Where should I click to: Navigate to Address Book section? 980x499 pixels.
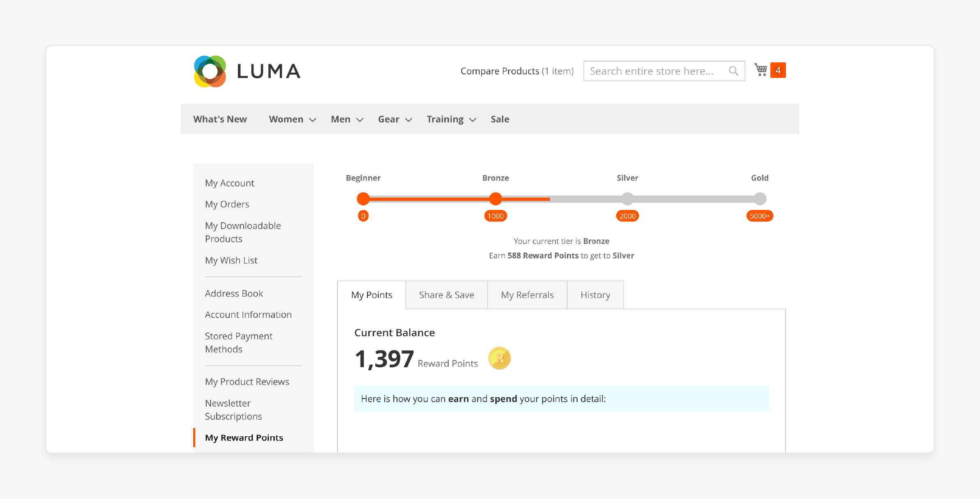point(234,294)
